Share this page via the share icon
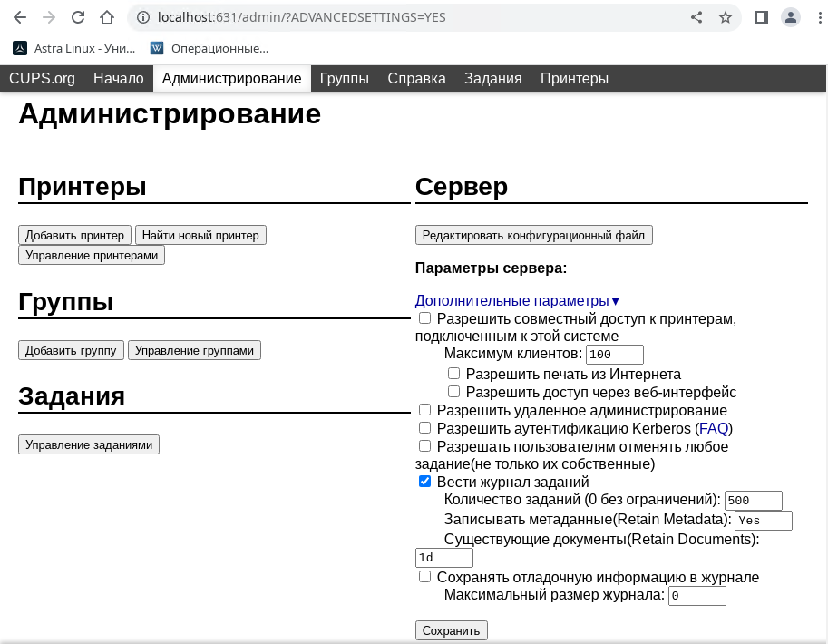828x644 pixels. click(696, 17)
